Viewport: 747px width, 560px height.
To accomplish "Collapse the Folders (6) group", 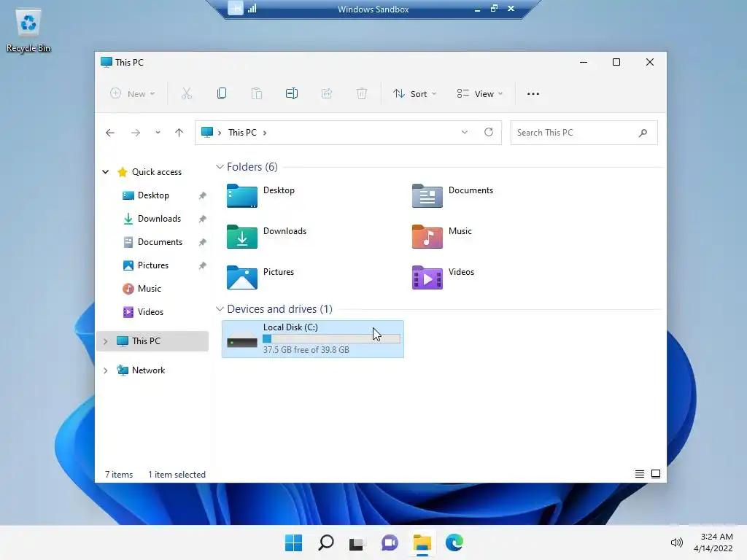I will click(220, 167).
